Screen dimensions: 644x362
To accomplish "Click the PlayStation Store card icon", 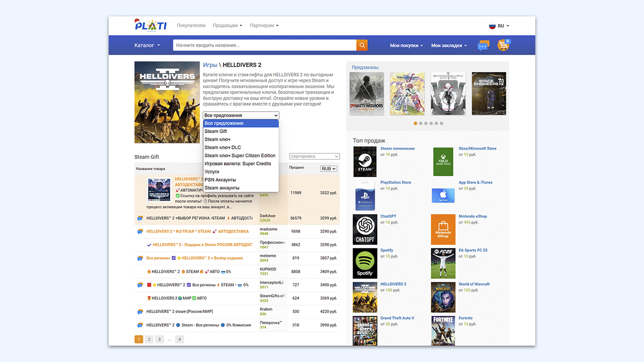I will pos(365,195).
